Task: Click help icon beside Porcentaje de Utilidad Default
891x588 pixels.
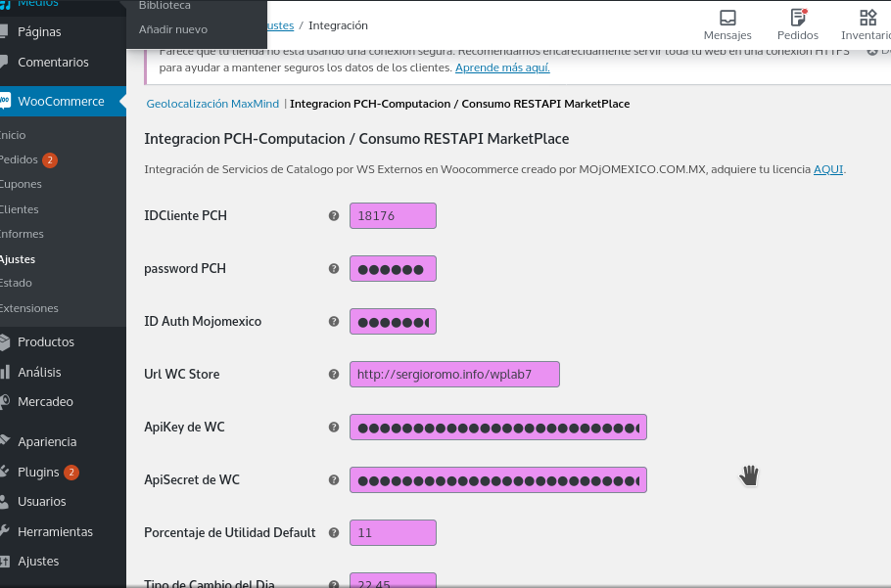Action: (334, 533)
